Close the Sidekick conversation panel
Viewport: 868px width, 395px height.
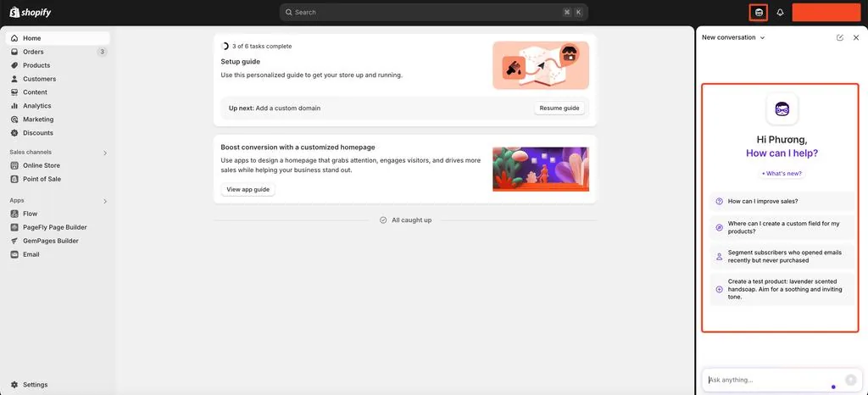856,37
